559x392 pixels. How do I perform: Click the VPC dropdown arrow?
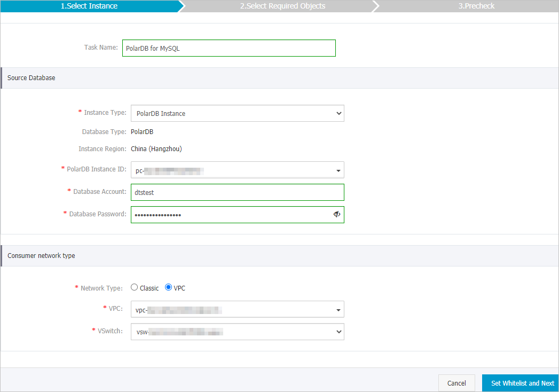pos(338,309)
